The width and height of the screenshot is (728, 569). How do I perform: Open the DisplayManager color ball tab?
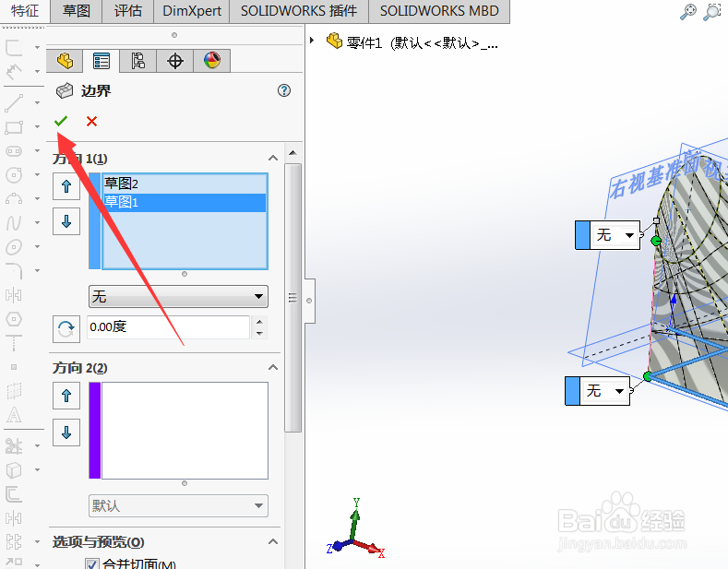[212, 61]
